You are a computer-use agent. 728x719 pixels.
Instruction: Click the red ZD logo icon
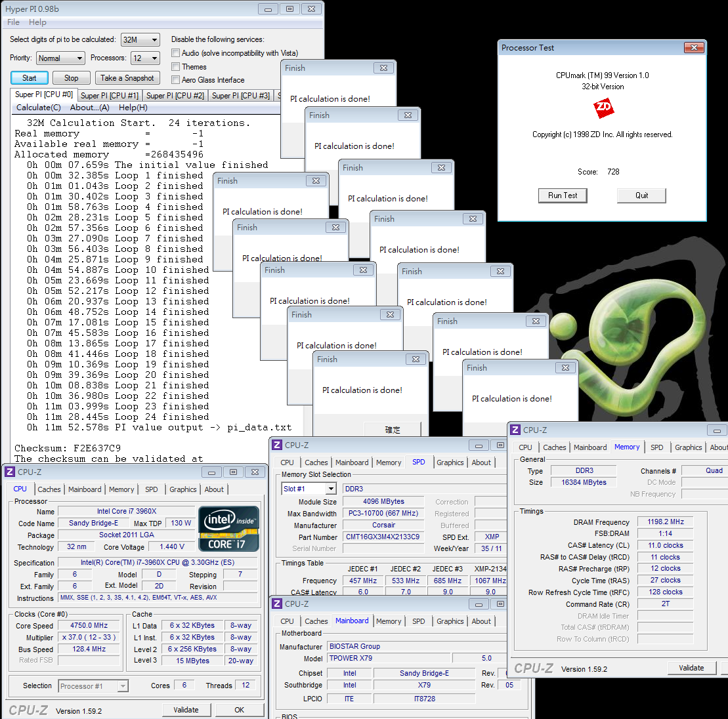click(x=603, y=108)
